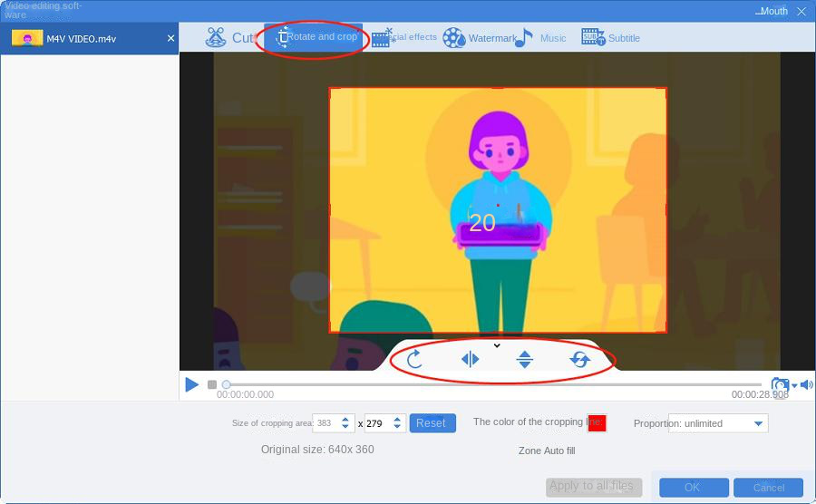Pick the cropping line color swatch

click(597, 423)
